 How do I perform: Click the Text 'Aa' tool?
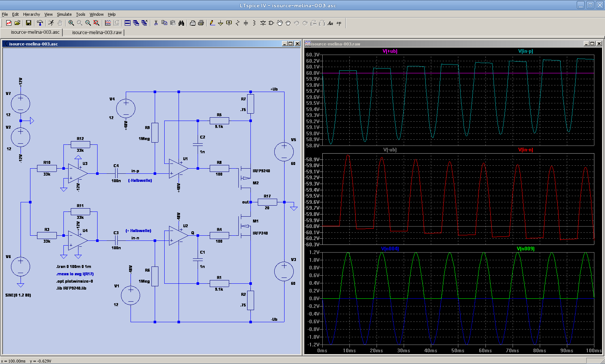point(330,23)
